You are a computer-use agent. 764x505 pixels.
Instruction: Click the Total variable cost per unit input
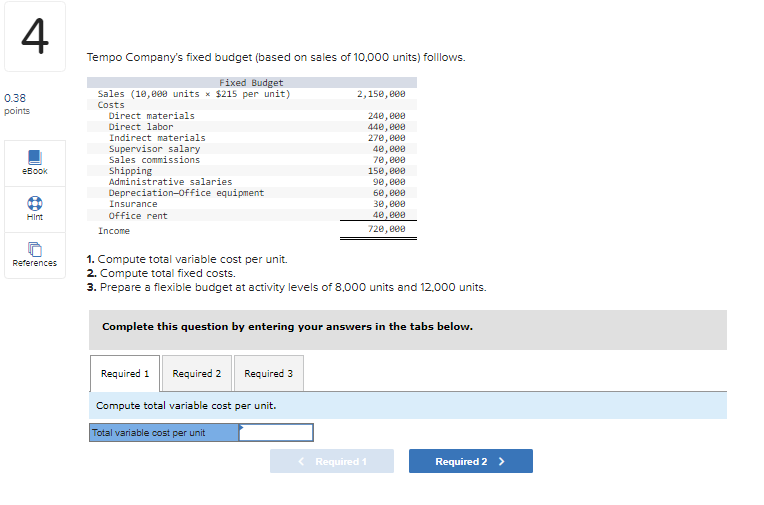pyautogui.click(x=276, y=432)
